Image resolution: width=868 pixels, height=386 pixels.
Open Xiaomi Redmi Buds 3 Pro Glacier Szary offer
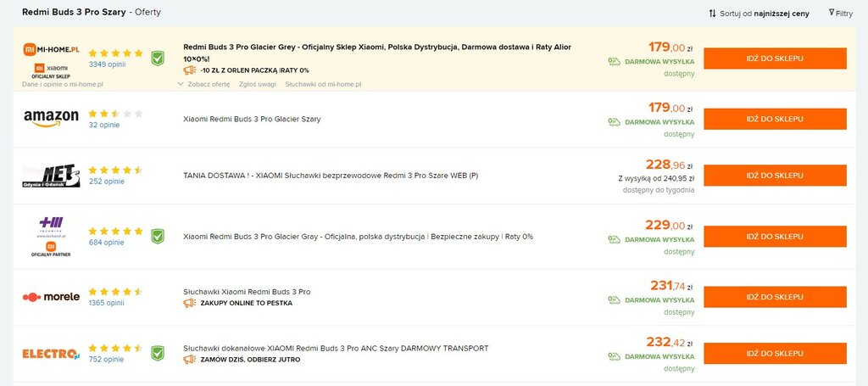pyautogui.click(x=252, y=119)
